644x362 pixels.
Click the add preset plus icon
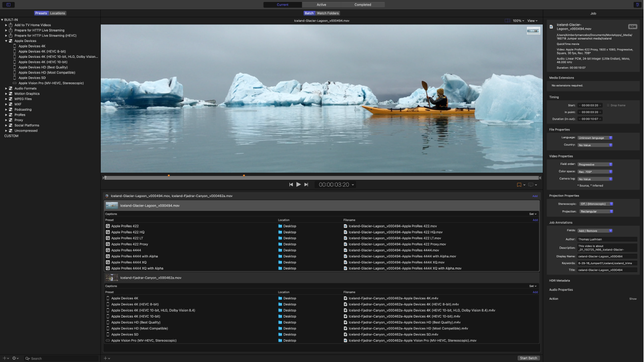coord(4,358)
